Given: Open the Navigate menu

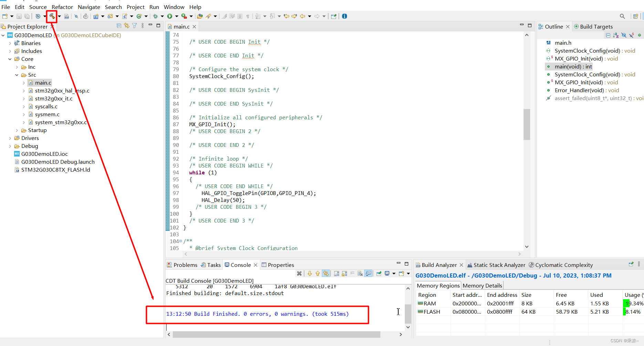Looking at the screenshot, I should [x=89, y=7].
